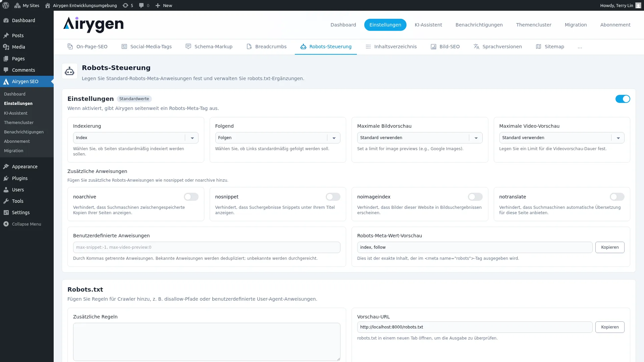The image size is (644, 362).
Task: Open the Maximale Bildvorschau dropdown
Action: click(420, 138)
